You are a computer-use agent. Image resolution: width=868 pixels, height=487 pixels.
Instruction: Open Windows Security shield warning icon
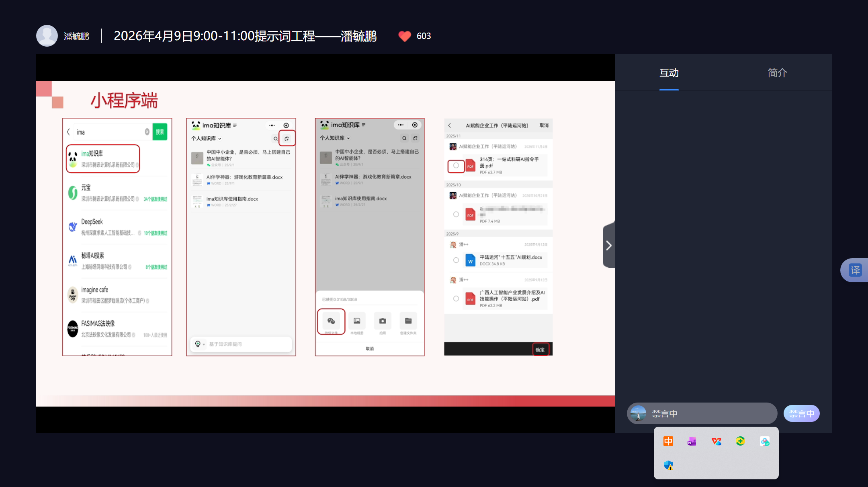pos(668,465)
